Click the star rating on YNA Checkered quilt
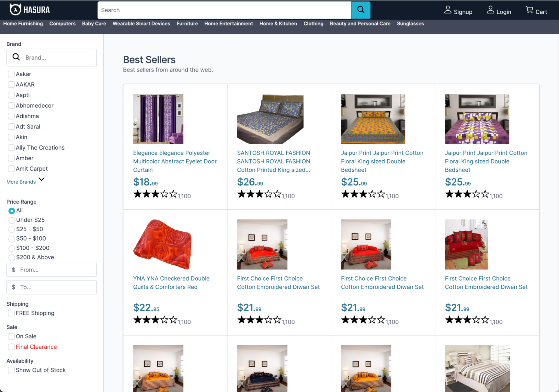559x392 pixels. click(x=155, y=320)
